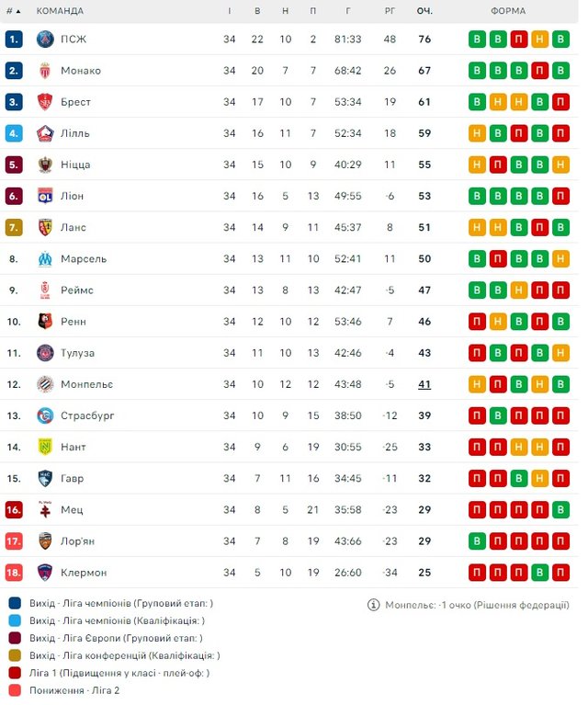Click the Brest team logo
This screenshot has height=705, width=588.
click(x=45, y=102)
